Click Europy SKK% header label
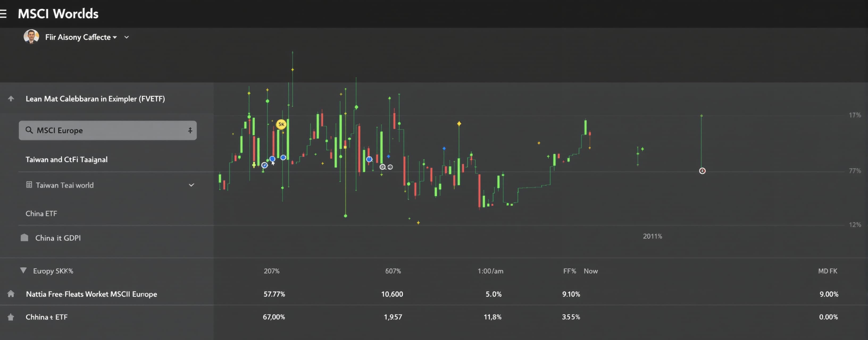This screenshot has width=868, height=340. pyautogui.click(x=53, y=271)
